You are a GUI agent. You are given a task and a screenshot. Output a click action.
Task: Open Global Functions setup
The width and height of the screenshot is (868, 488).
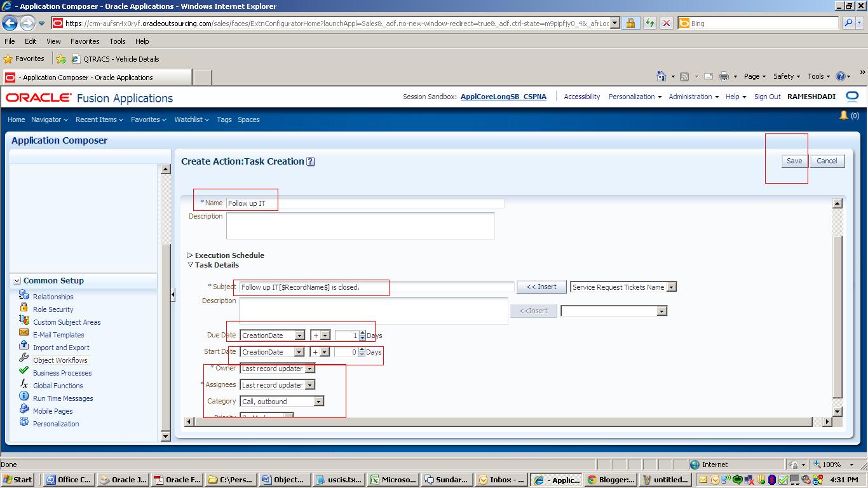(x=57, y=386)
